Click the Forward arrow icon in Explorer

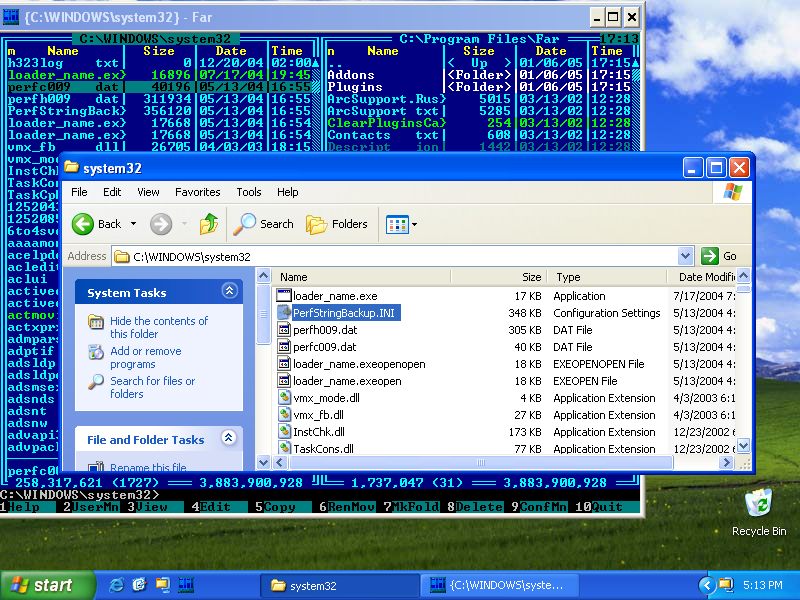coord(161,224)
